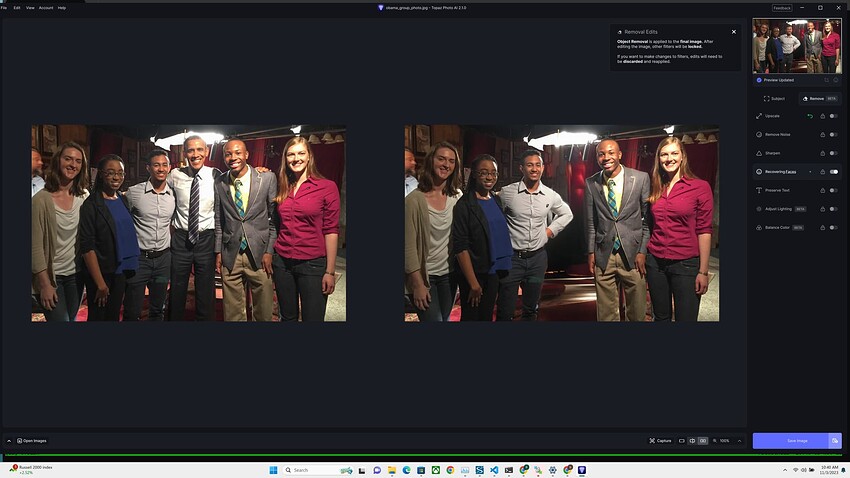The height and width of the screenshot is (478, 850).
Task: Click the lock icon for Remove Noise
Action: pos(822,134)
